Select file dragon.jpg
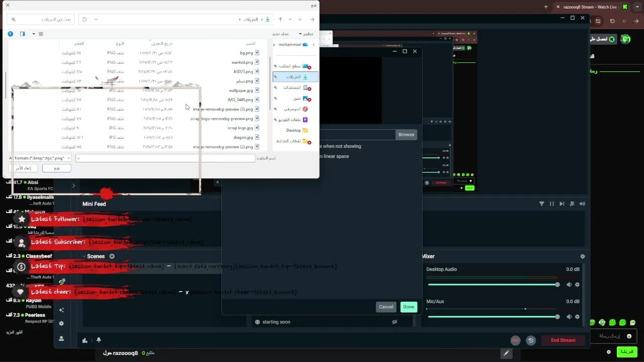 pyautogui.click(x=247, y=137)
